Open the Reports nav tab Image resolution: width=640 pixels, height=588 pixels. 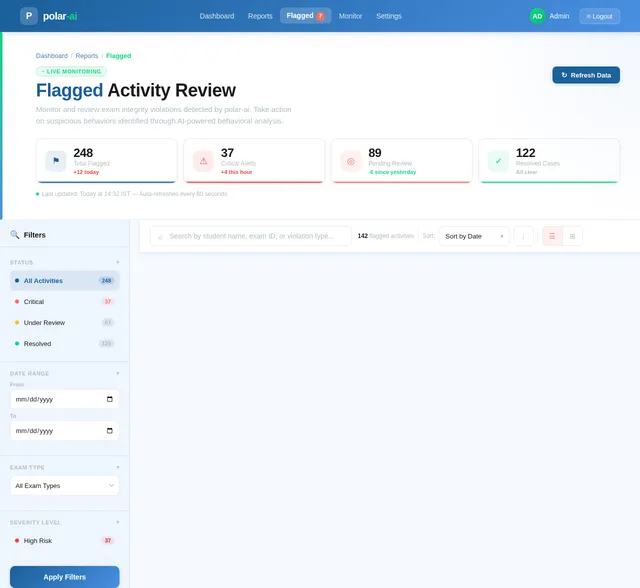[260, 16]
